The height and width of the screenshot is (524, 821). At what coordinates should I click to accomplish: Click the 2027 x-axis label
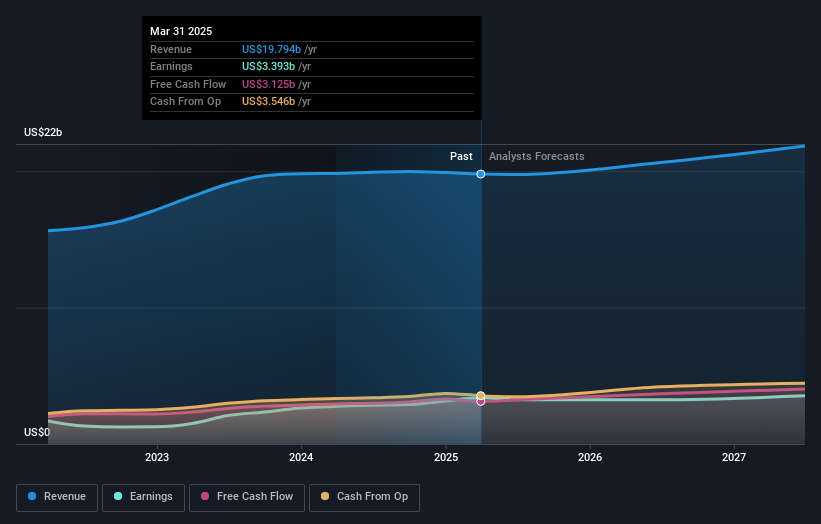tap(734, 457)
